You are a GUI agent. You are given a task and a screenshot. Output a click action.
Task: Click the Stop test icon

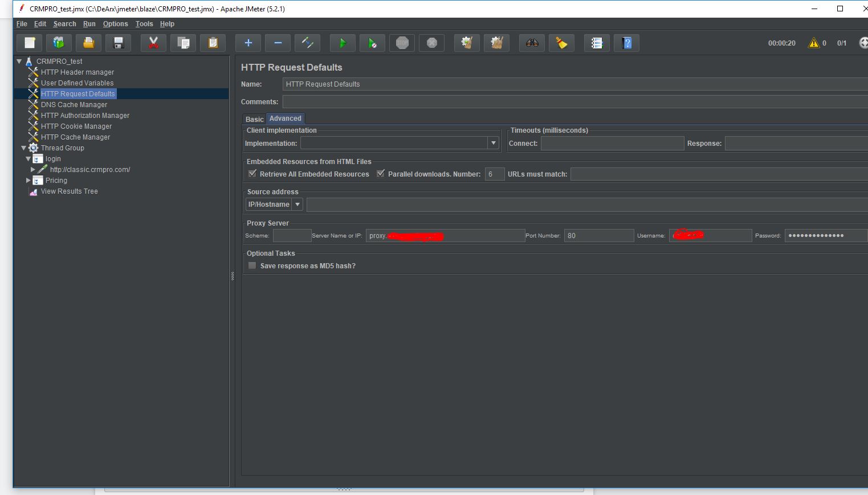click(402, 43)
